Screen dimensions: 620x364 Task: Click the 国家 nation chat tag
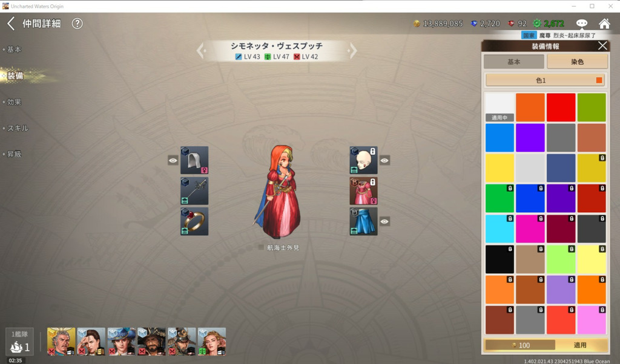pyautogui.click(x=529, y=35)
